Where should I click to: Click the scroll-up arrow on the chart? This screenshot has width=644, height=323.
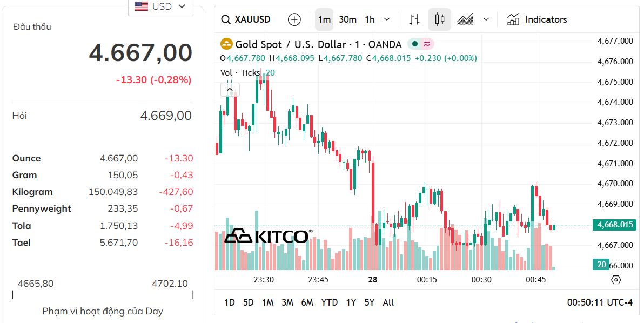[x=230, y=89]
